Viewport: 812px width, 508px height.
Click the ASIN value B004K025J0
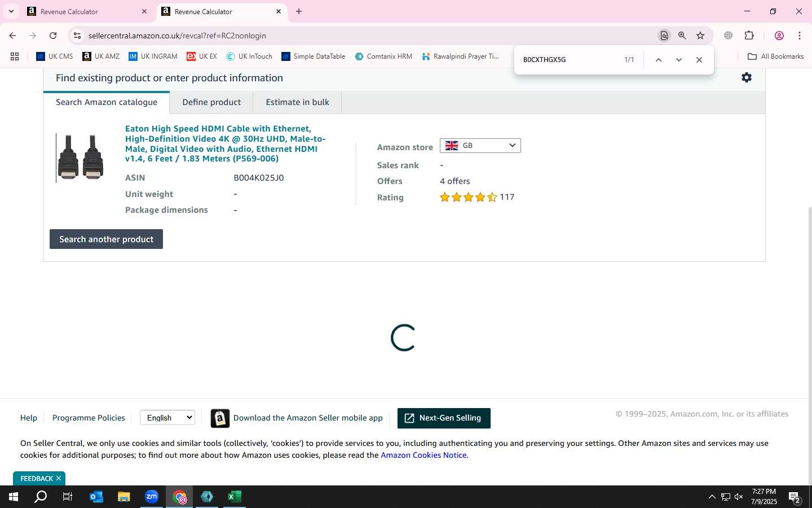[x=259, y=178]
